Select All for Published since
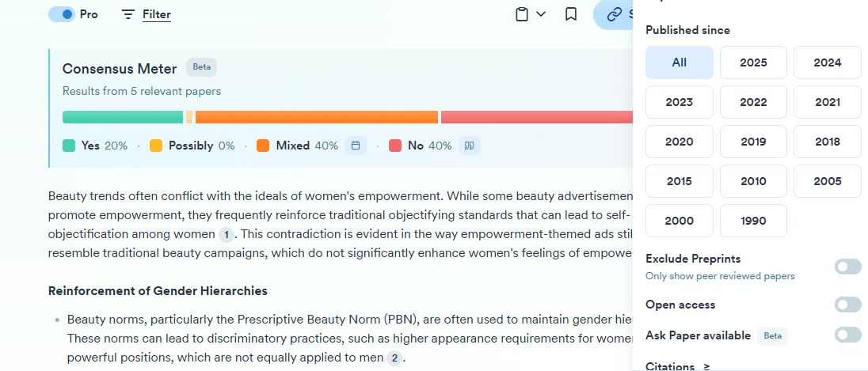The image size is (868, 371). [680, 62]
